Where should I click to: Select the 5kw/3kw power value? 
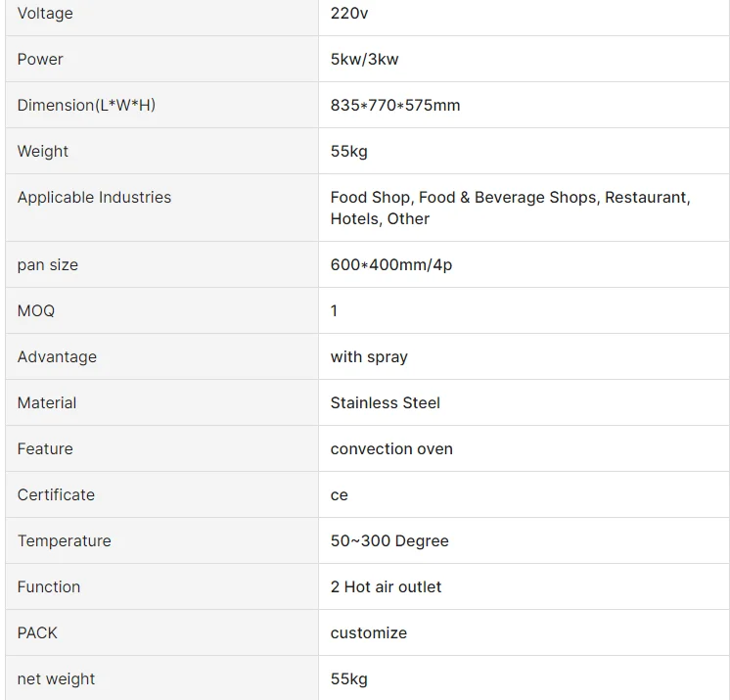[364, 60]
